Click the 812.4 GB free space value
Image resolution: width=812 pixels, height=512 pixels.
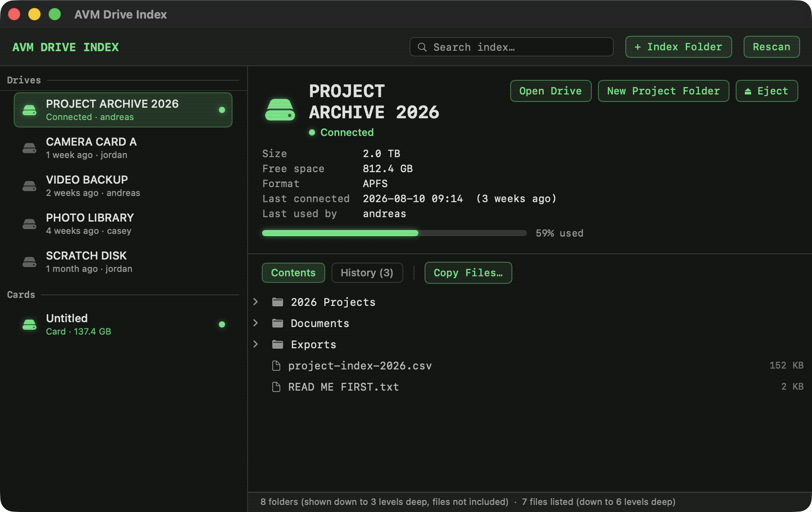tap(388, 169)
